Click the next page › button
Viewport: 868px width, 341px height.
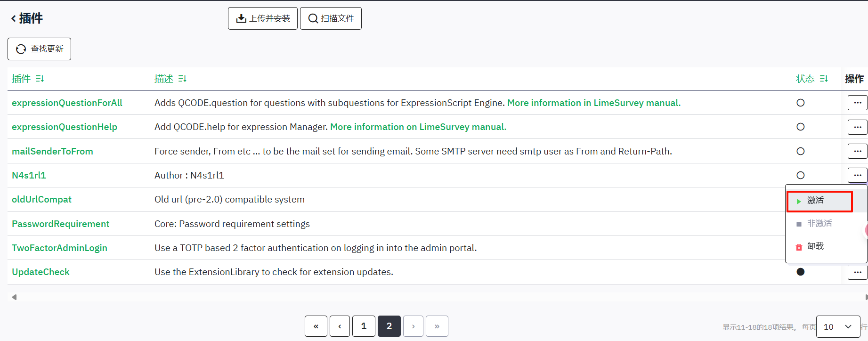click(413, 326)
